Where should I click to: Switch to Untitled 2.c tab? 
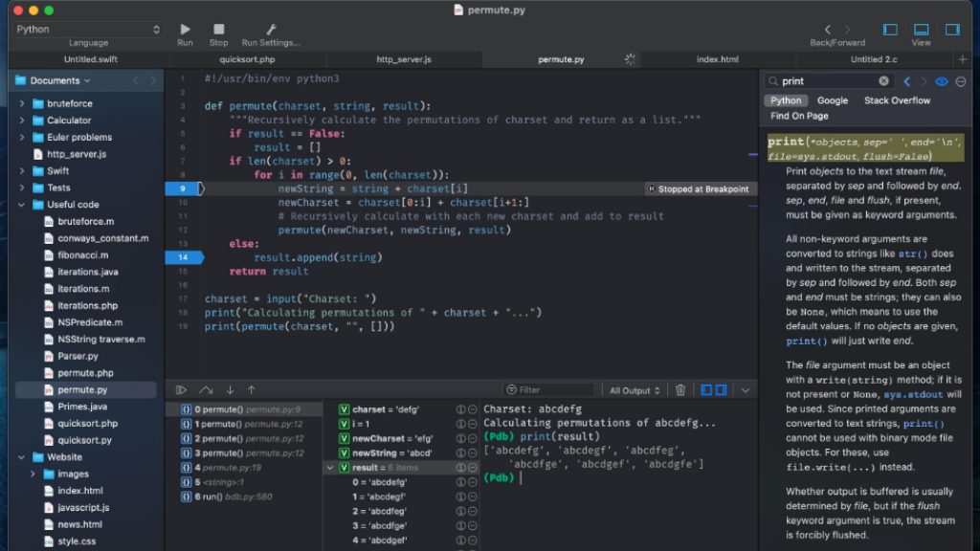(x=874, y=59)
